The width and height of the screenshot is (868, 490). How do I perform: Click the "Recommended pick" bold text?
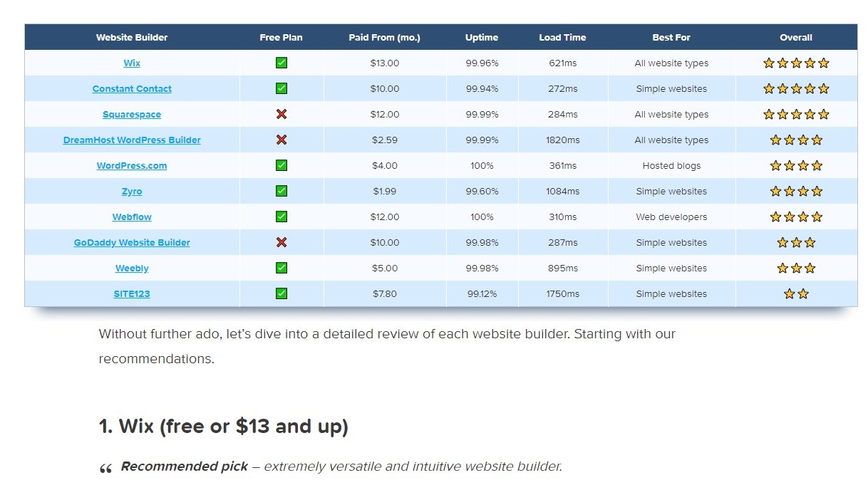[x=184, y=466]
